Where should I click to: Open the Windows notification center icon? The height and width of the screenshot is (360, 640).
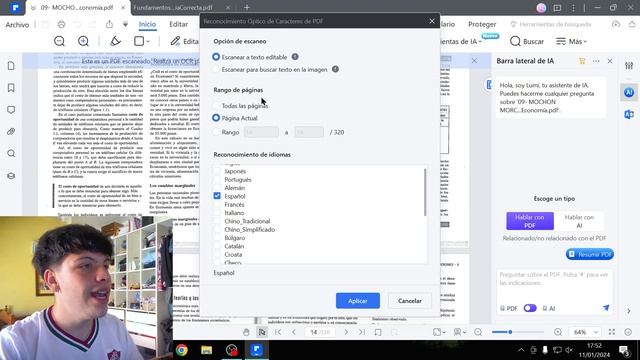624,350
